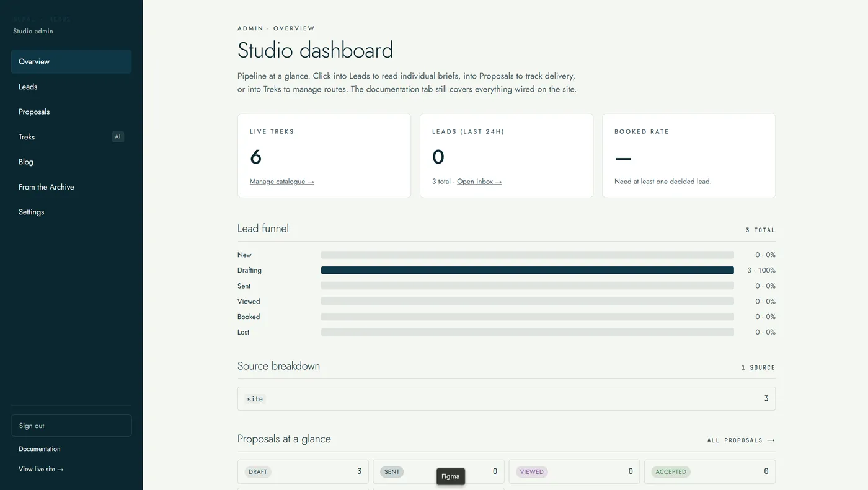Click the Drafting funnel label
This screenshot has width=868, height=490.
tap(249, 270)
